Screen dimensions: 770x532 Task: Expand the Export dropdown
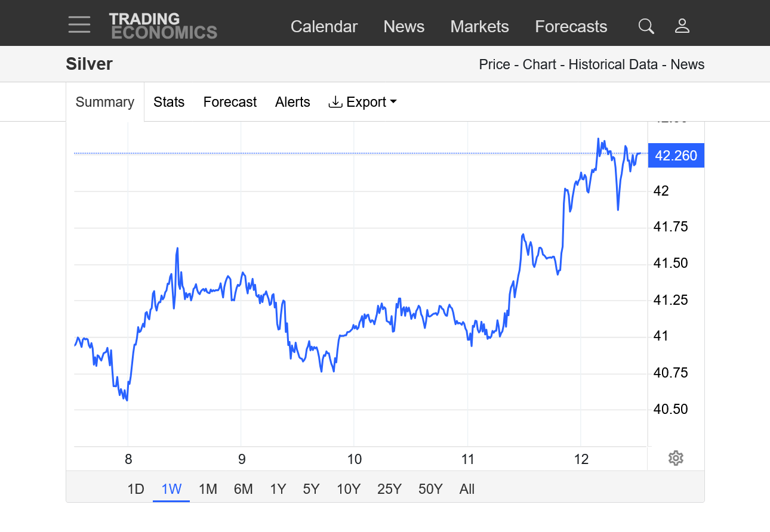pyautogui.click(x=362, y=102)
